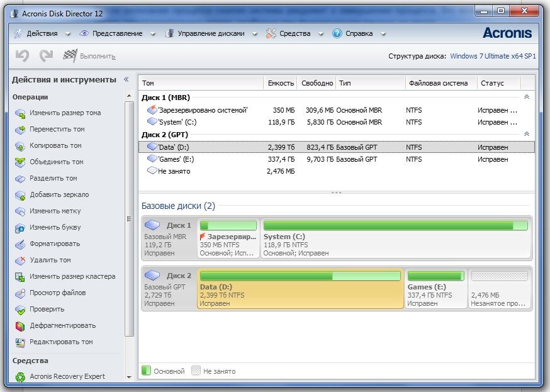Click the Изменить размер тома link

(x=65, y=113)
